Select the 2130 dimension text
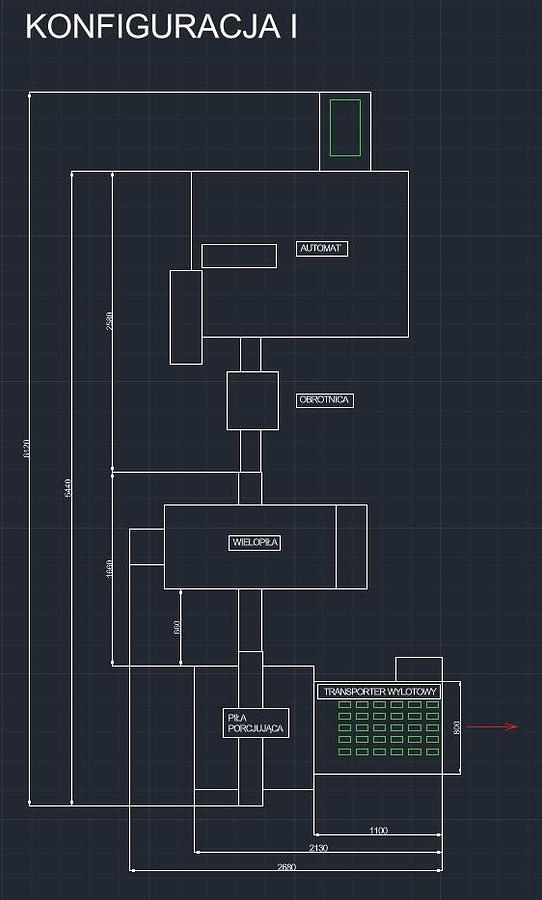Image resolution: width=542 pixels, height=900 pixels. [318, 848]
